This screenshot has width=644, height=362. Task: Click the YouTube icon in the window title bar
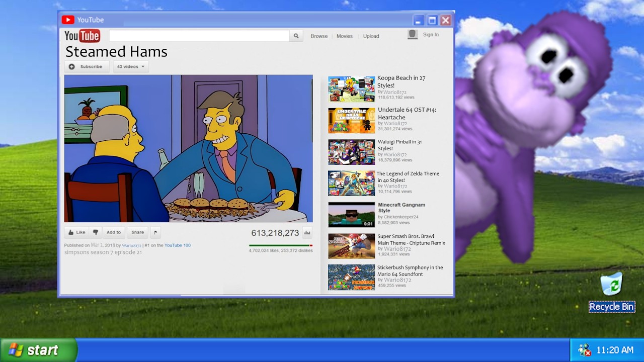tap(68, 20)
